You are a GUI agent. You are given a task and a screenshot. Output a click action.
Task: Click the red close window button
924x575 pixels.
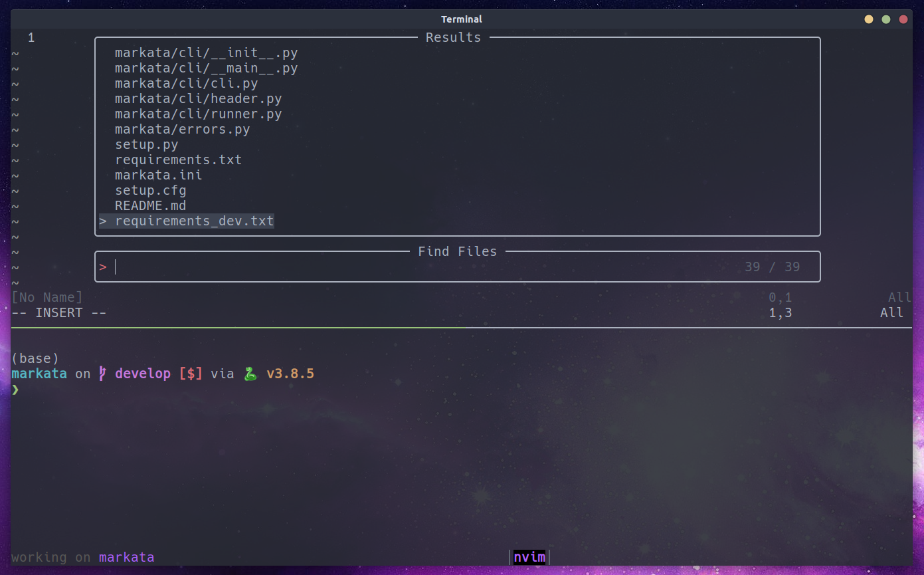pyautogui.click(x=903, y=19)
